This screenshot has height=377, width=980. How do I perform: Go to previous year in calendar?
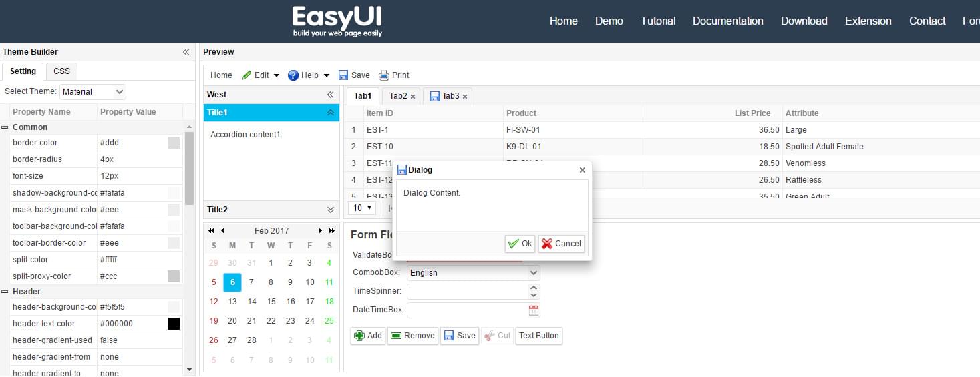click(x=212, y=231)
